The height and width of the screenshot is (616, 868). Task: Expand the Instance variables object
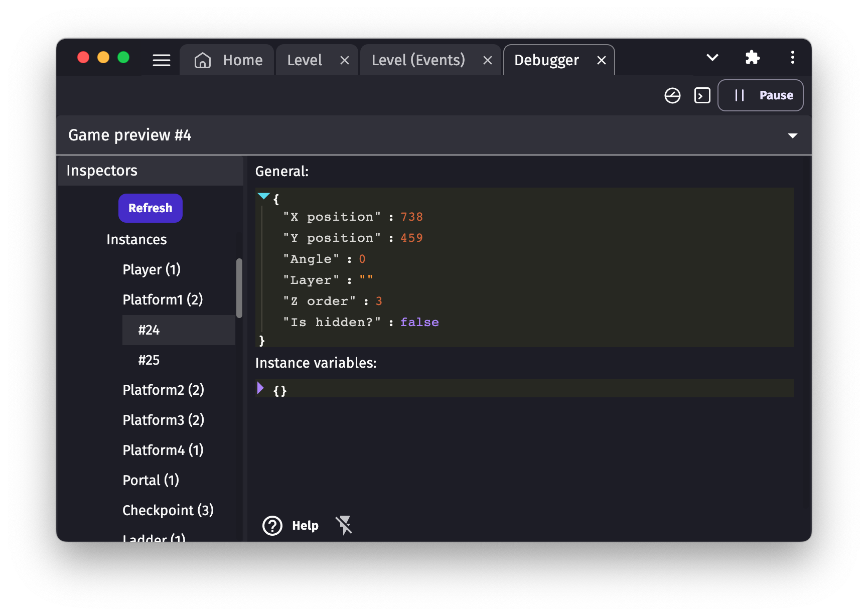(x=260, y=388)
